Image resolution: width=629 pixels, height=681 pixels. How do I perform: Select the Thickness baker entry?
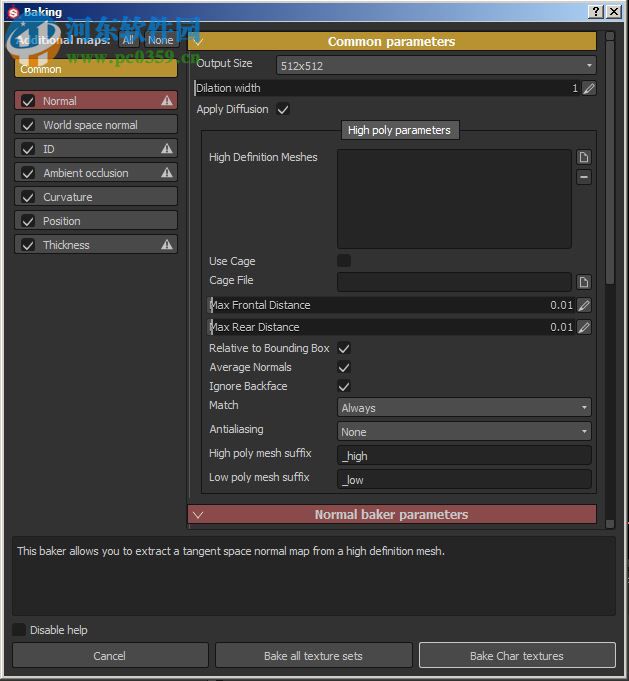(96, 245)
